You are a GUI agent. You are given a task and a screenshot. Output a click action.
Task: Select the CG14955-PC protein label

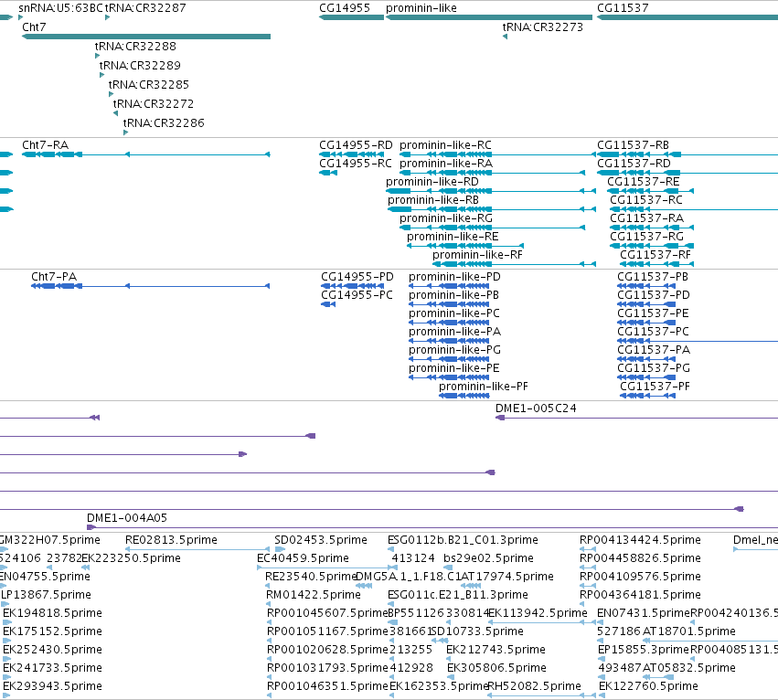pos(357,295)
